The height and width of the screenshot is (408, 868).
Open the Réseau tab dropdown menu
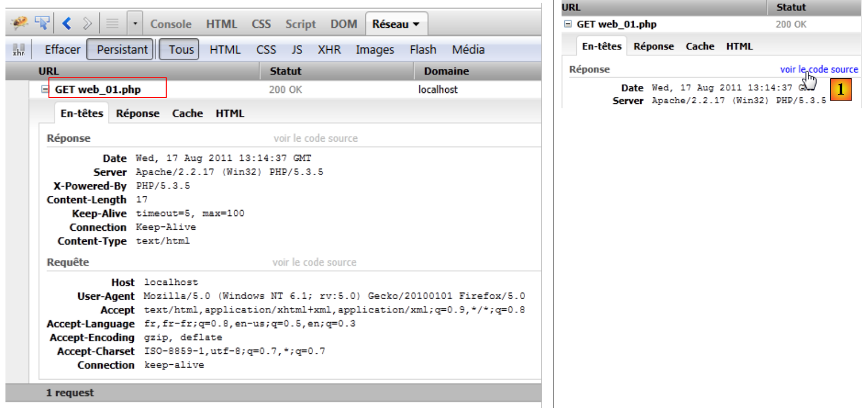[416, 25]
